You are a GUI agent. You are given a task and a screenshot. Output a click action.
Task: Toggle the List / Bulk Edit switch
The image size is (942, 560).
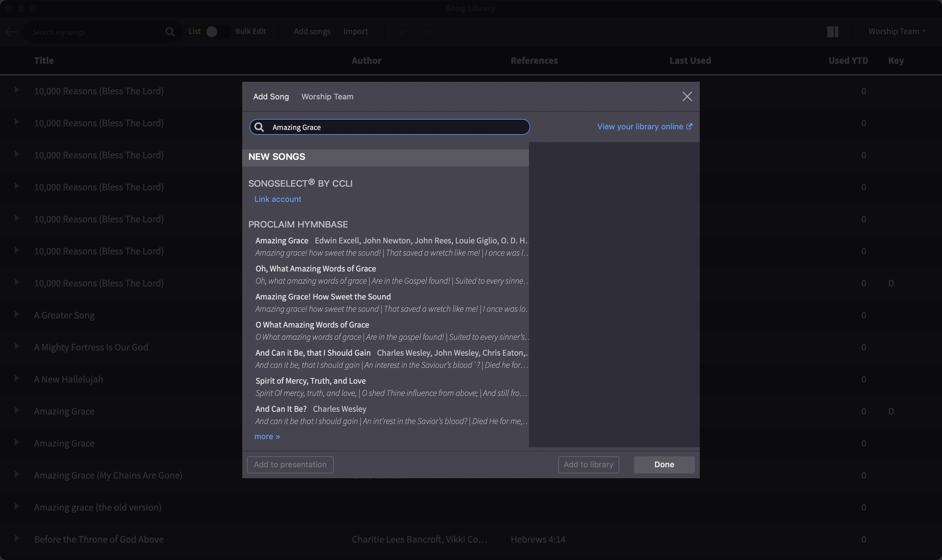pyautogui.click(x=218, y=32)
